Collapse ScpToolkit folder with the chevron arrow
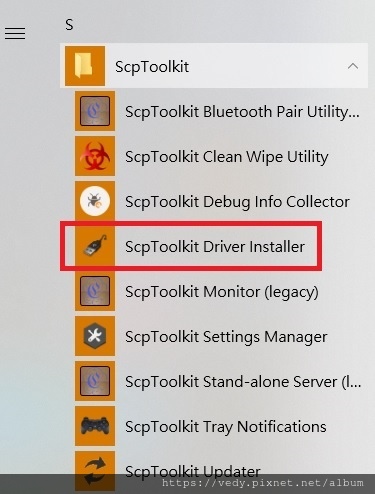 (x=353, y=66)
